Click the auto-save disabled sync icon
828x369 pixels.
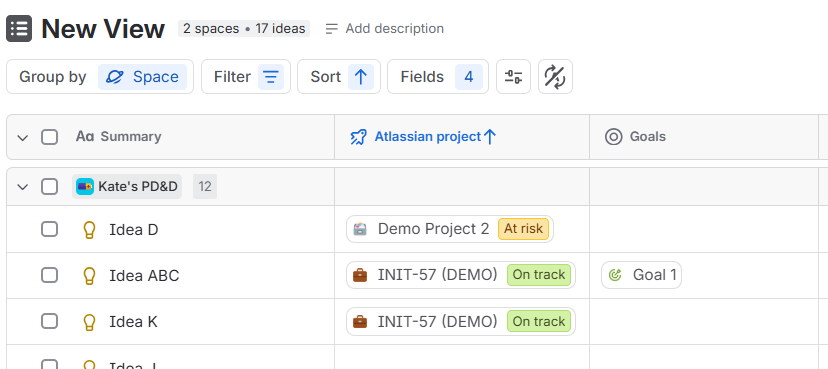[x=556, y=77]
